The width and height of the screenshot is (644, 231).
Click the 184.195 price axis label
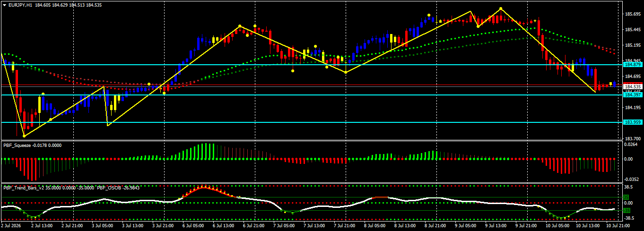click(633, 107)
